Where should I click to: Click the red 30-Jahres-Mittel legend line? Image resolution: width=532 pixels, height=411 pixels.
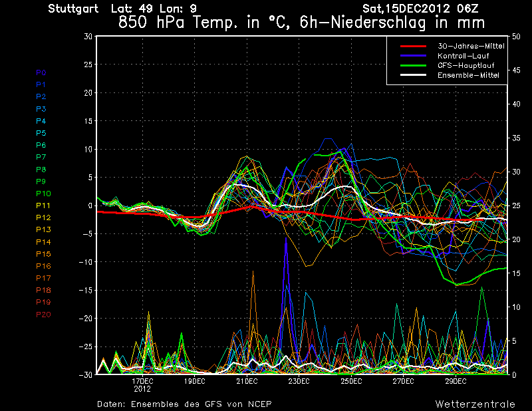(x=412, y=47)
